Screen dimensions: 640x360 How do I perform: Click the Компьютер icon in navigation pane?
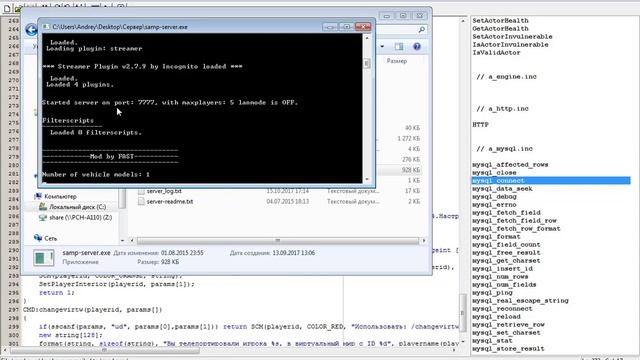[38, 196]
